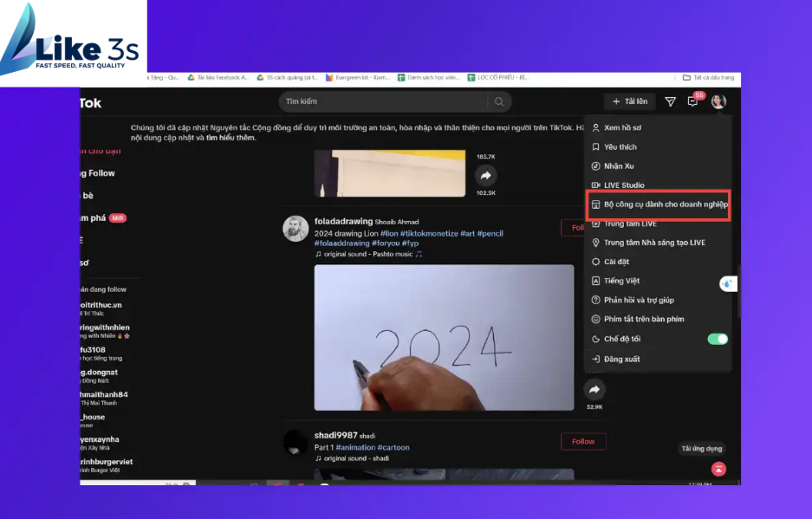Open the tìm hiểu thêm link
Viewport: 812px width, 519px height.
[231, 138]
